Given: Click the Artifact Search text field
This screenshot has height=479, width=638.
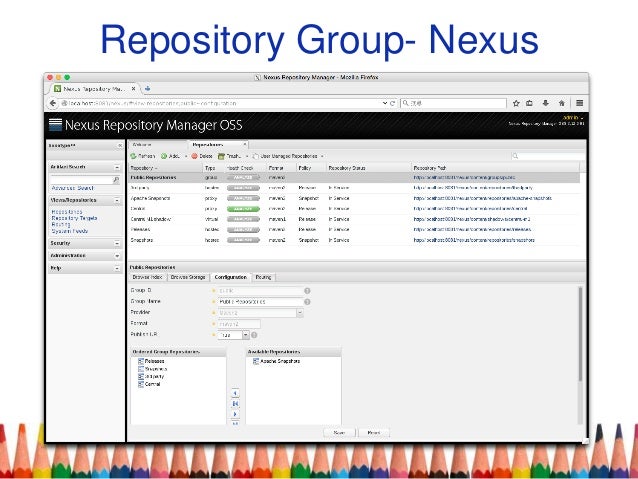Looking at the screenshot, I should click(x=81, y=179).
